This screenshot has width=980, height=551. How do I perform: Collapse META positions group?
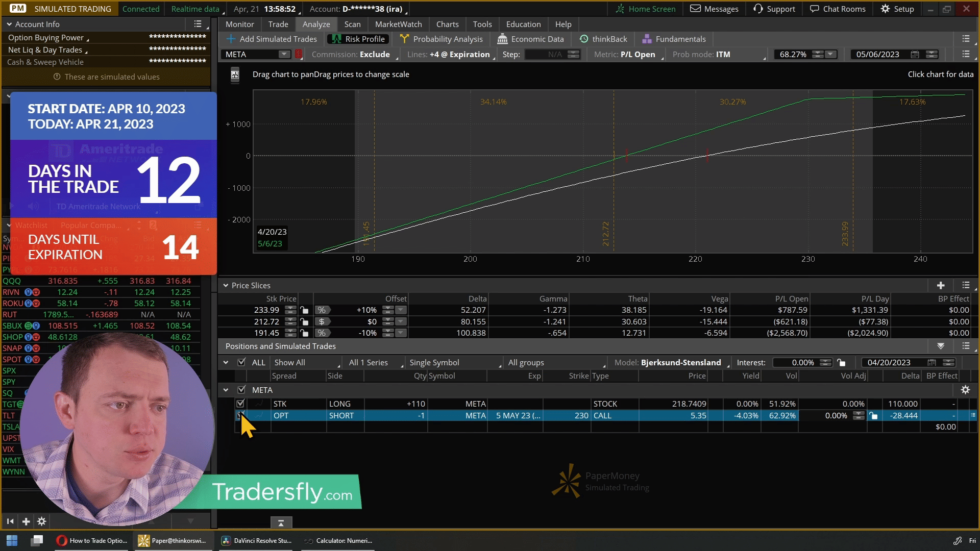click(226, 390)
